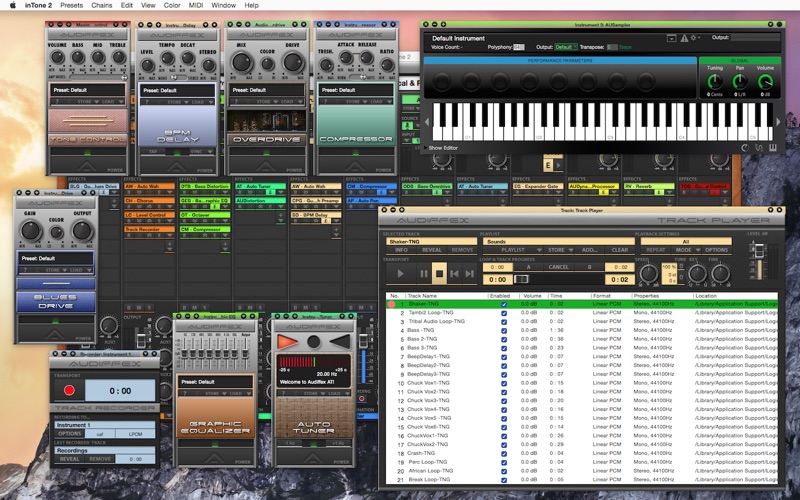Uncheck Enabled checkbox for Break Loop-TNG
This screenshot has height=500, width=800.
coord(504,480)
